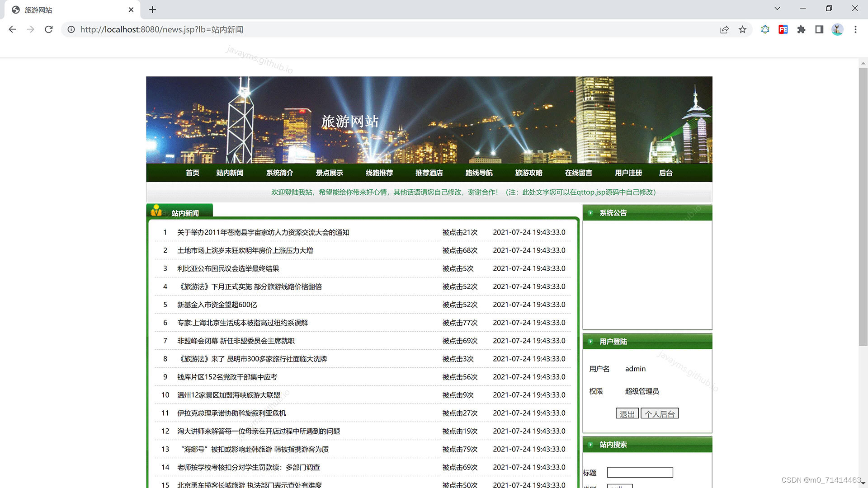The height and width of the screenshot is (488, 868).
Task: Click the site information icon in address bar
Action: 71,29
